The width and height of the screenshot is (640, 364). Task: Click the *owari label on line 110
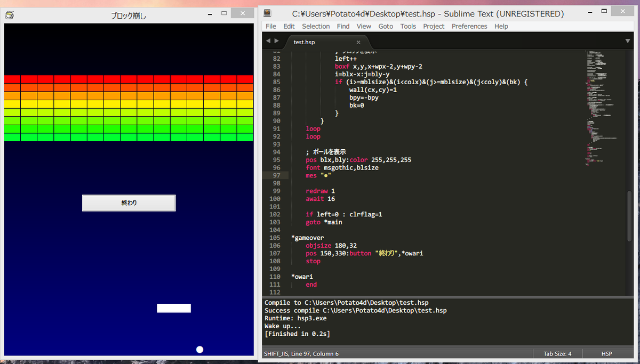coord(302,277)
